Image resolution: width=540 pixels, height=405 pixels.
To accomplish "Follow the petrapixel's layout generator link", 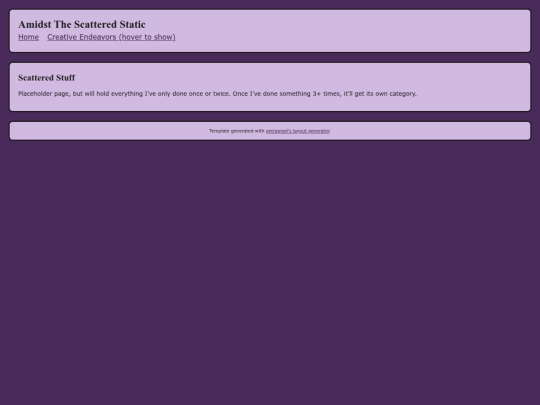I will pyautogui.click(x=298, y=131).
